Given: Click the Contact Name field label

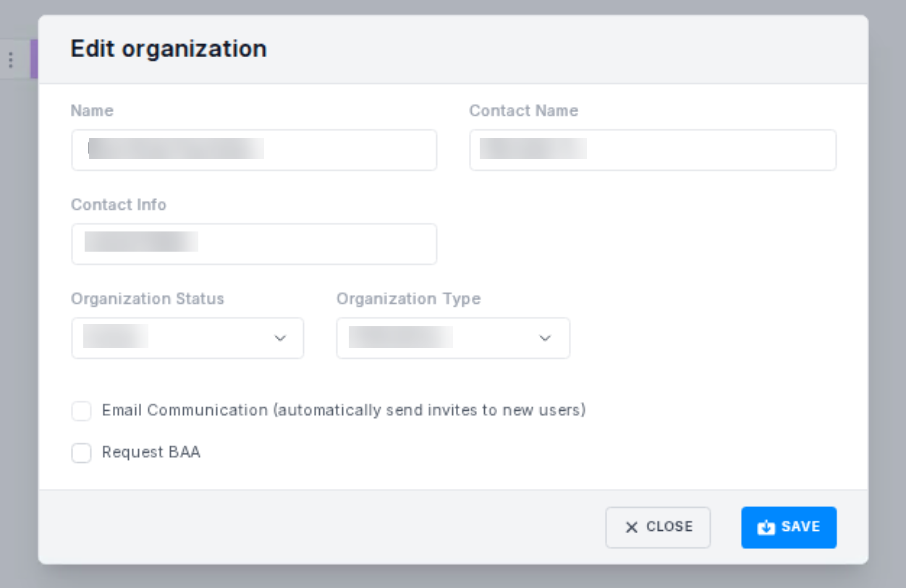Looking at the screenshot, I should click(523, 111).
